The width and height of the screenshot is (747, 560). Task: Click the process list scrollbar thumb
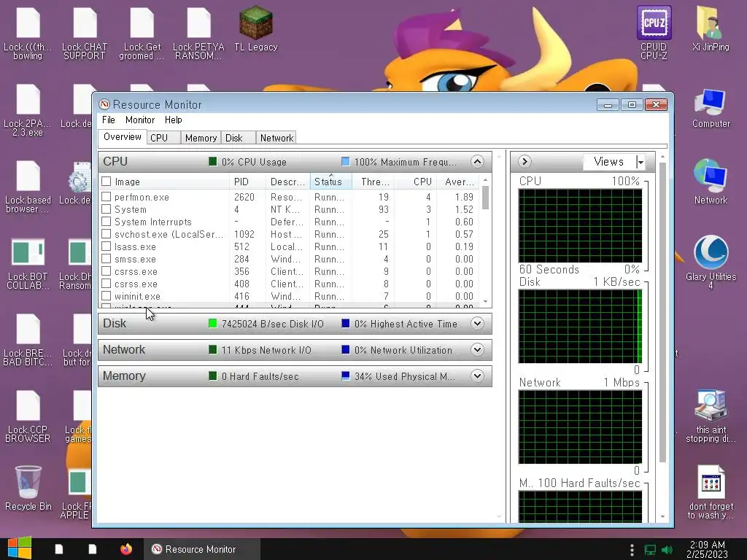(485, 197)
